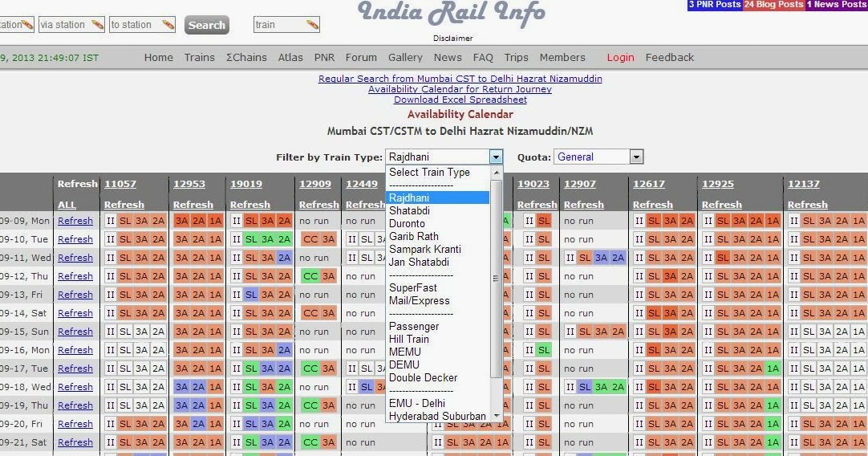Select SuperFast in the train type list

click(x=437, y=287)
